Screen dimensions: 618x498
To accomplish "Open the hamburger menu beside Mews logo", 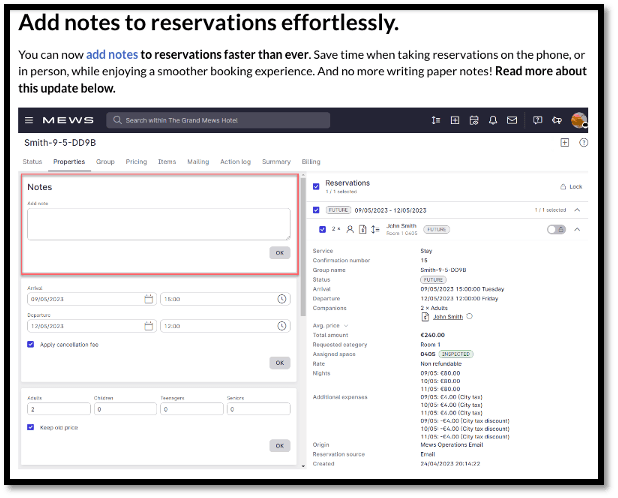I will coord(28,120).
